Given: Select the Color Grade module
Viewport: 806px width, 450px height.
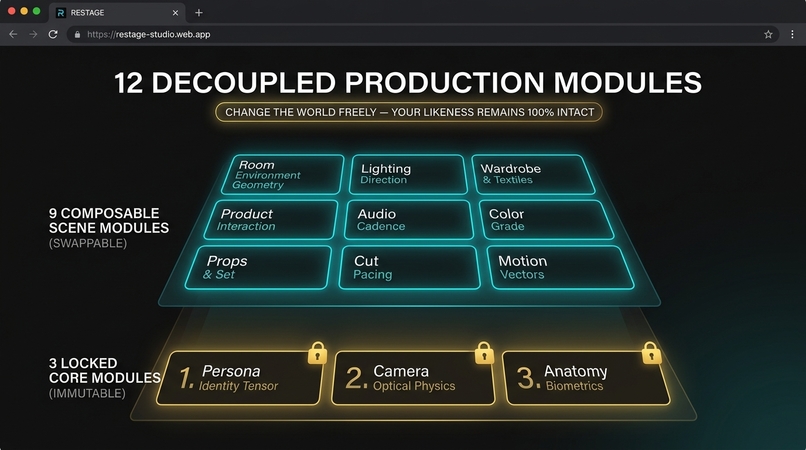Looking at the screenshot, I should point(546,220).
